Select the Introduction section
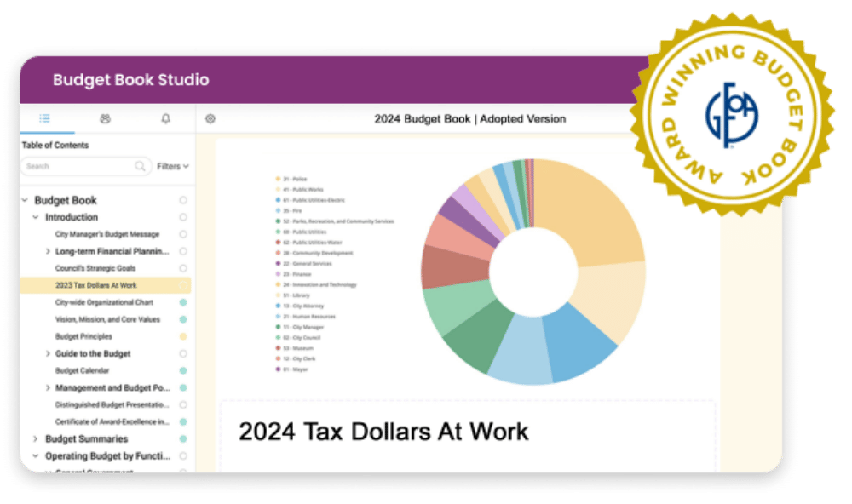Screen dimensions: 852x504 click(72, 217)
